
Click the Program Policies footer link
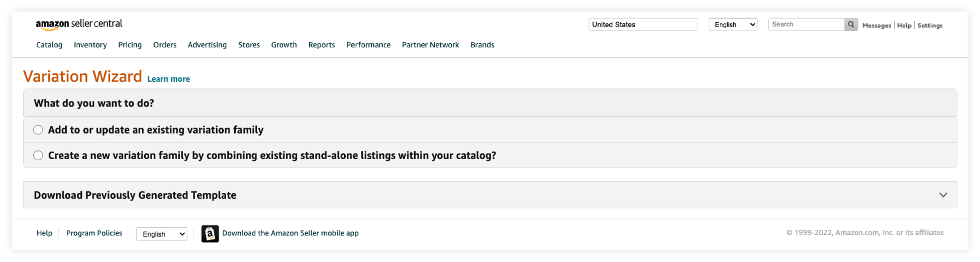tap(94, 233)
